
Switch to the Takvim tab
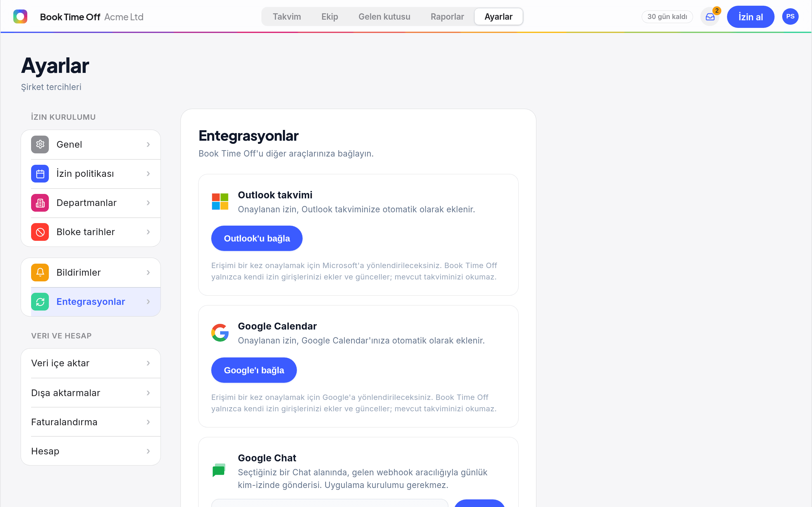[x=287, y=17]
